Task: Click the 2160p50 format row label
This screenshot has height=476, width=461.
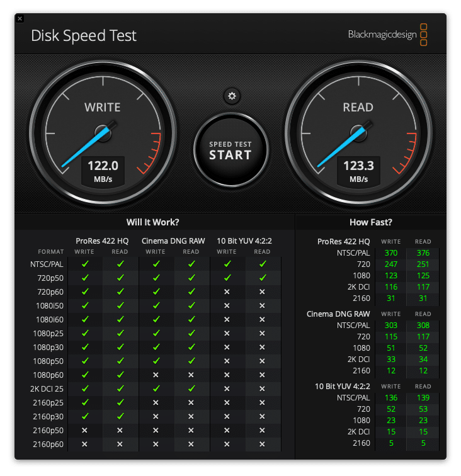Action: pos(48,431)
